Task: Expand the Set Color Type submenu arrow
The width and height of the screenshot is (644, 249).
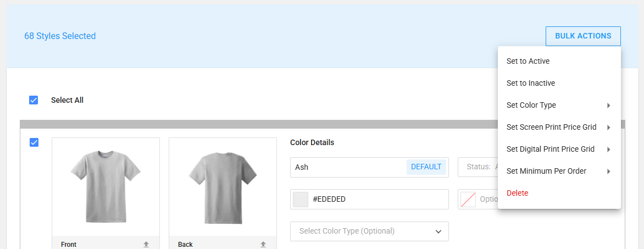Action: (608, 106)
